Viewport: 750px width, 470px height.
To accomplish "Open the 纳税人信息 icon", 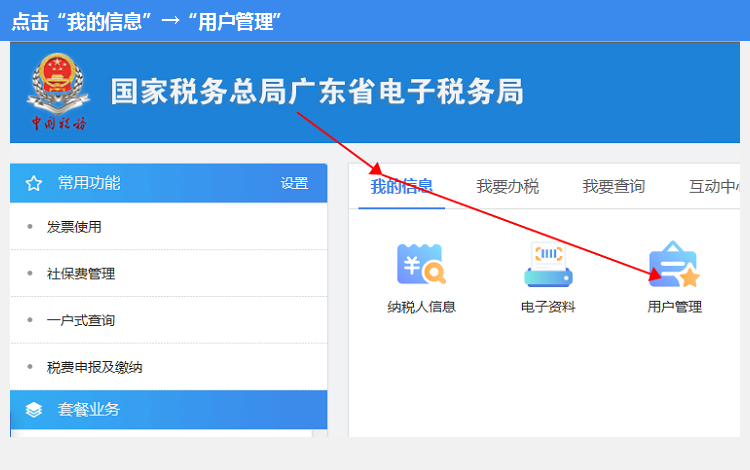I will tap(421, 264).
